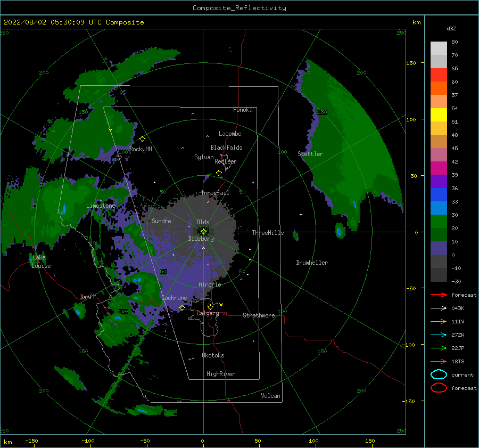The height and width of the screenshot is (448, 479).
Task: Click the radar site marker at Olds
Action: click(203, 232)
